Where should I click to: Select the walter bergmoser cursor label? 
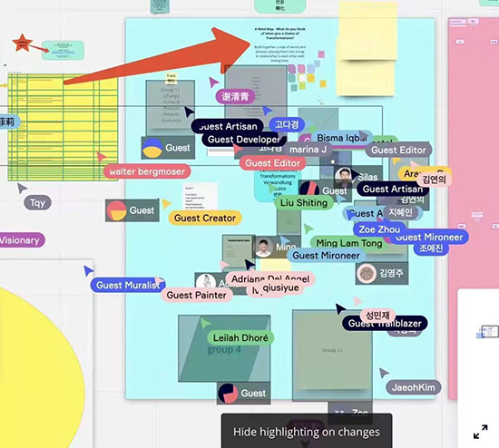click(x=147, y=171)
